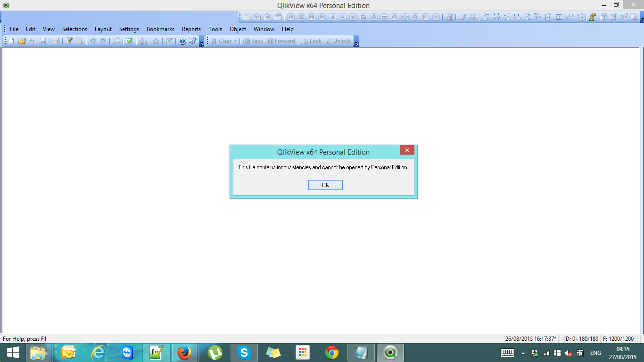The height and width of the screenshot is (362, 644).
Task: Click the Create Search Object magnifier icon
Action: [415, 17]
